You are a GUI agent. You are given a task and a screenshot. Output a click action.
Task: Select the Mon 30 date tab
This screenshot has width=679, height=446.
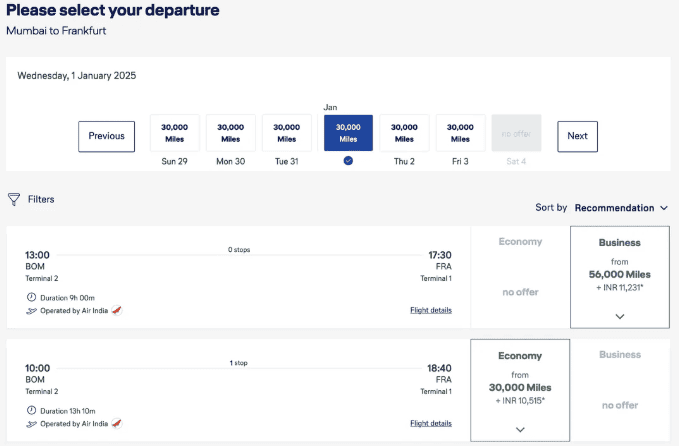pos(231,134)
